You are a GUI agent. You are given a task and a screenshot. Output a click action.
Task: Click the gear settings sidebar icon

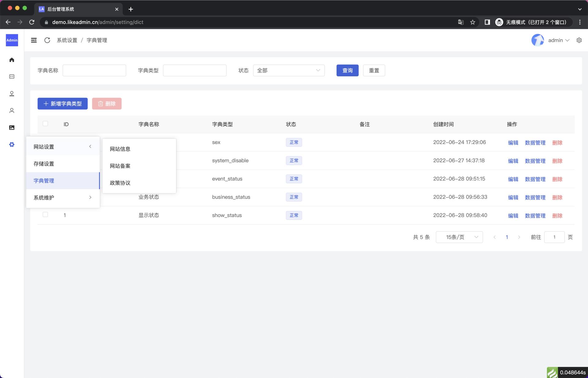click(x=12, y=144)
